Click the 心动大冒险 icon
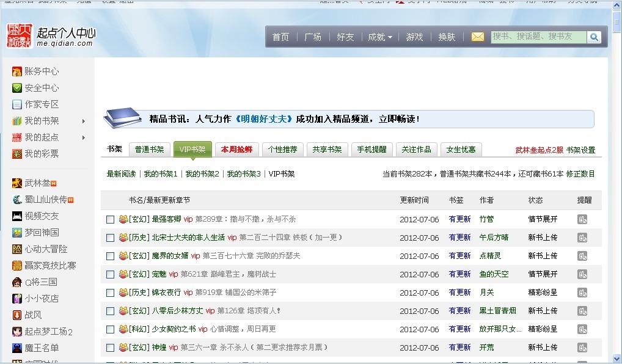 pos(16,249)
